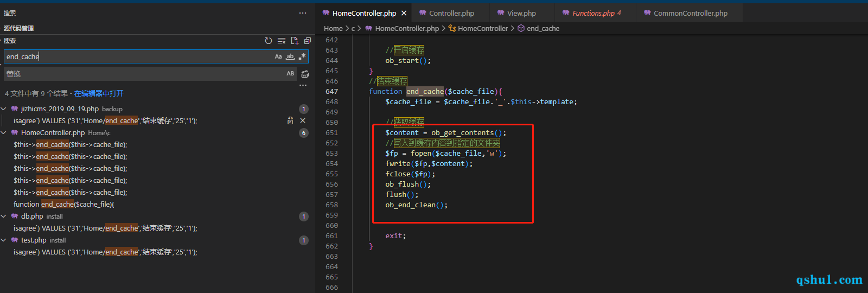Click line number 651 in gutter
This screenshot has height=293, width=868.
[x=331, y=132]
